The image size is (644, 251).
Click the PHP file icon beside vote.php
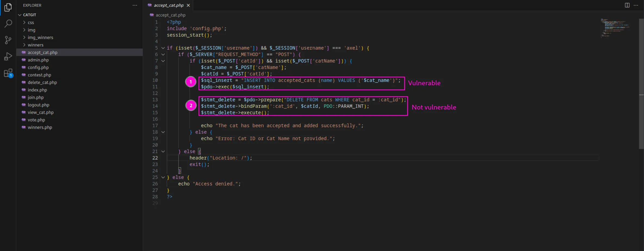(x=24, y=120)
